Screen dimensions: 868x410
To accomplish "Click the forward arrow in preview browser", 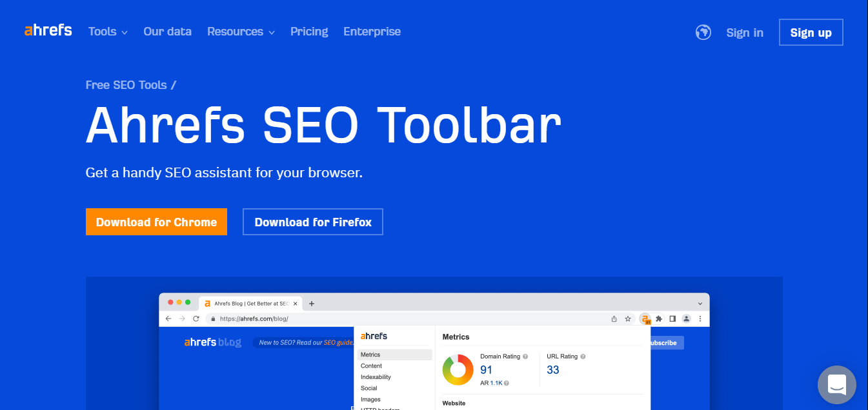I will [x=182, y=318].
